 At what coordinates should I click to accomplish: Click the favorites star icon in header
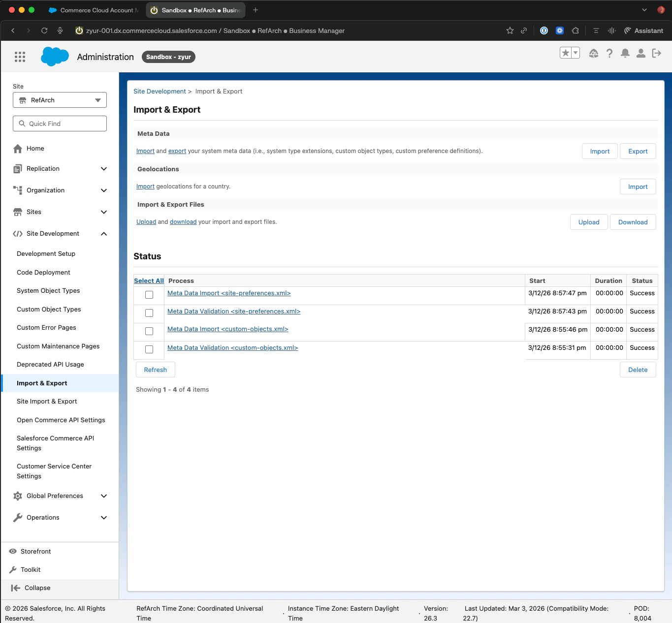(x=566, y=53)
